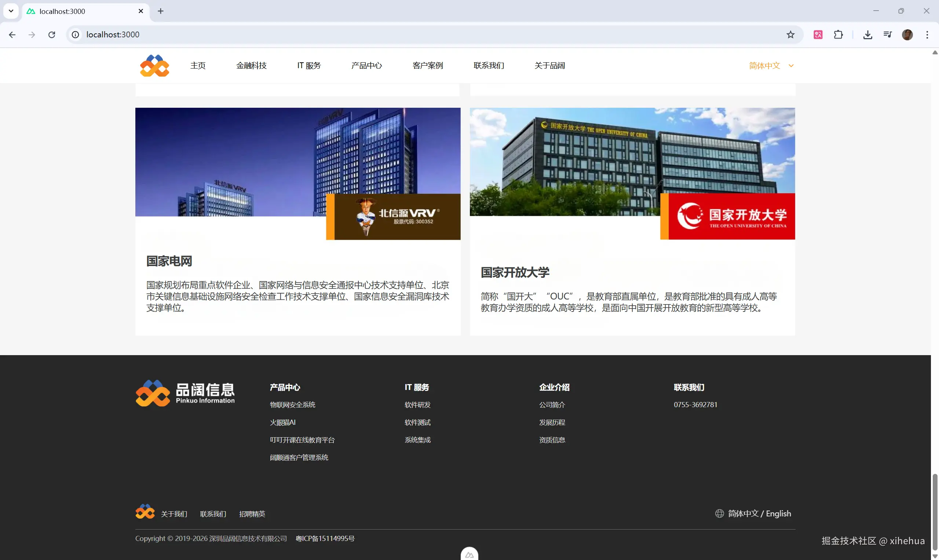Click the media control icon in toolbar
This screenshot has width=939, height=560.
pyautogui.click(x=887, y=35)
